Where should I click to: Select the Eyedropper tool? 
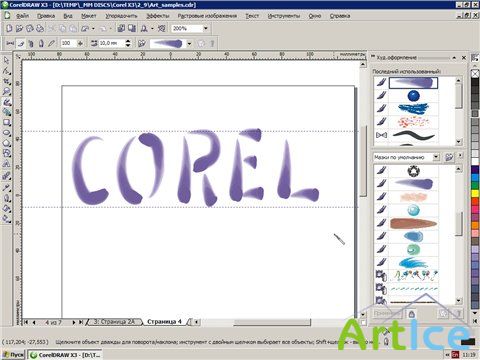(7, 187)
